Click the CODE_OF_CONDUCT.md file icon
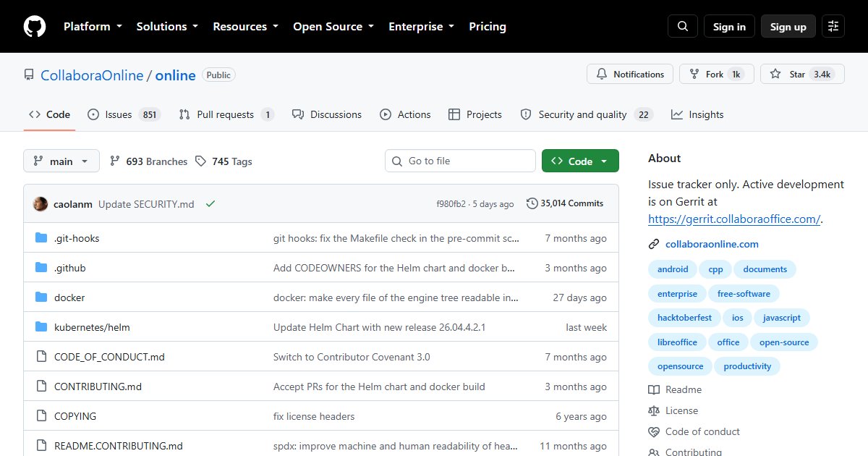This screenshot has width=868, height=456. point(41,357)
